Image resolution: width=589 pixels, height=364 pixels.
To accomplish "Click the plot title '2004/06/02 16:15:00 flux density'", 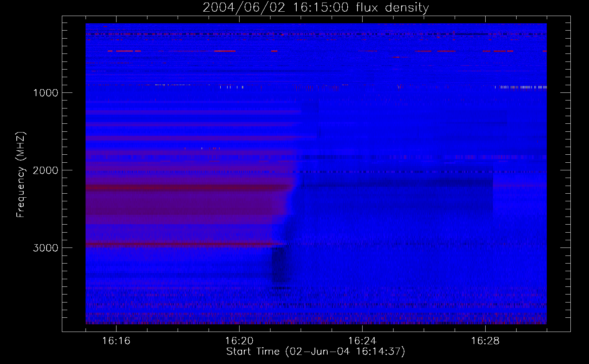I will (316, 8).
